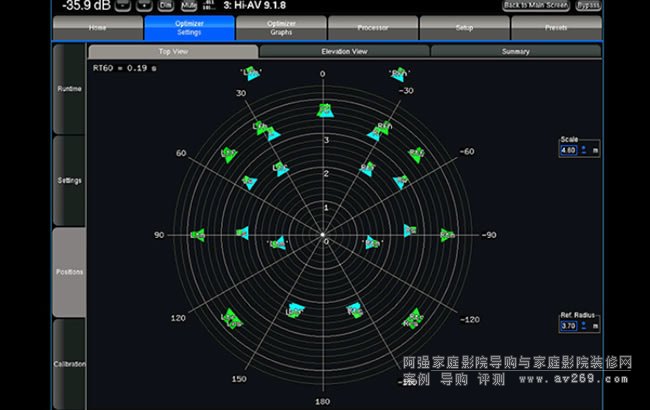Open the Optimizer Graphs tab

[x=283, y=28]
